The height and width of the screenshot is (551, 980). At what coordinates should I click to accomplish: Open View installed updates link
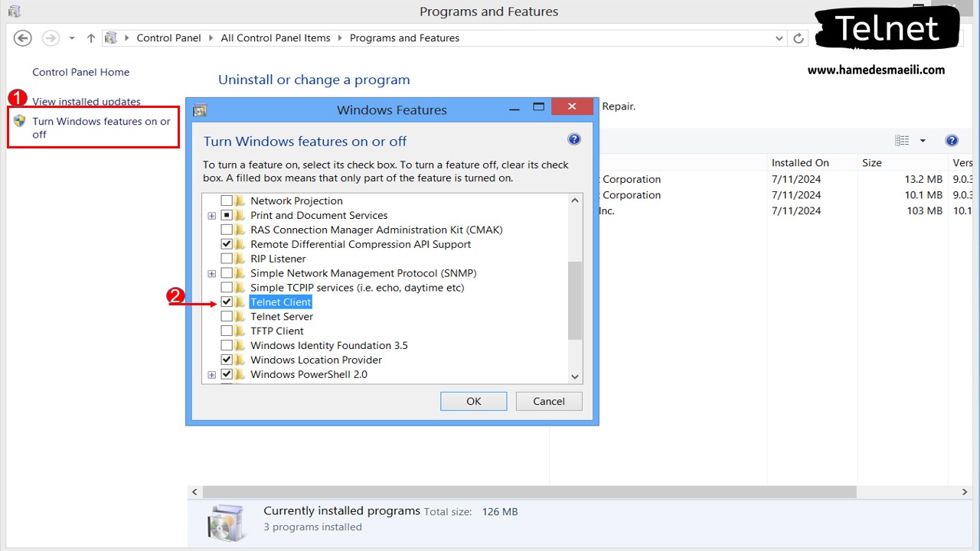coord(87,101)
